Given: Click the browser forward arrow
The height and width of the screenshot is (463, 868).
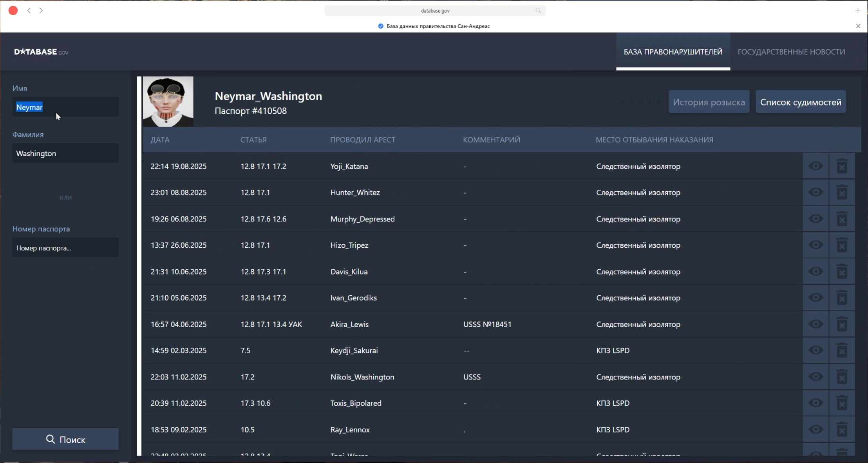Looking at the screenshot, I should tap(41, 11).
